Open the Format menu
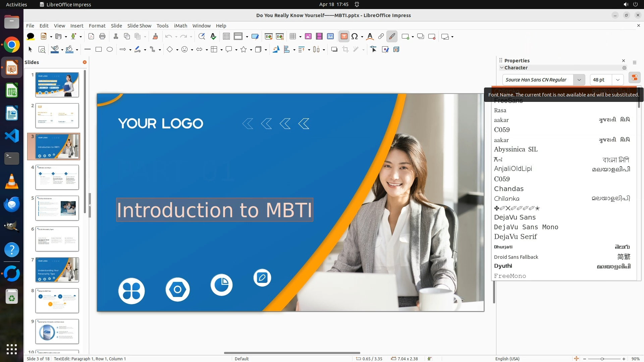This screenshot has width=644, height=362. [x=97, y=26]
